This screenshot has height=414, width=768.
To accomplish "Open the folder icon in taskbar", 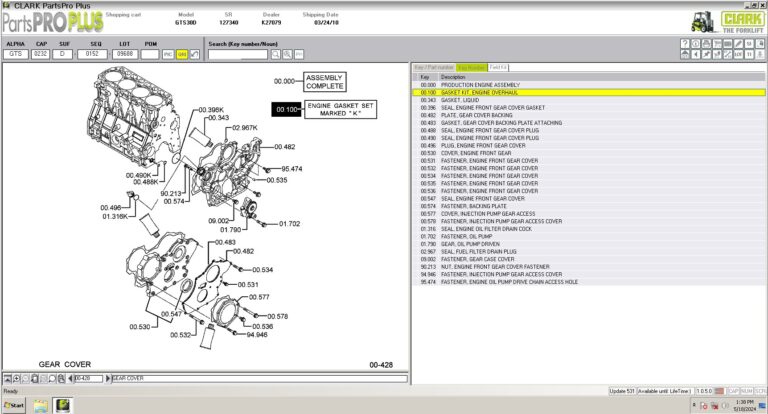I will [x=41, y=405].
